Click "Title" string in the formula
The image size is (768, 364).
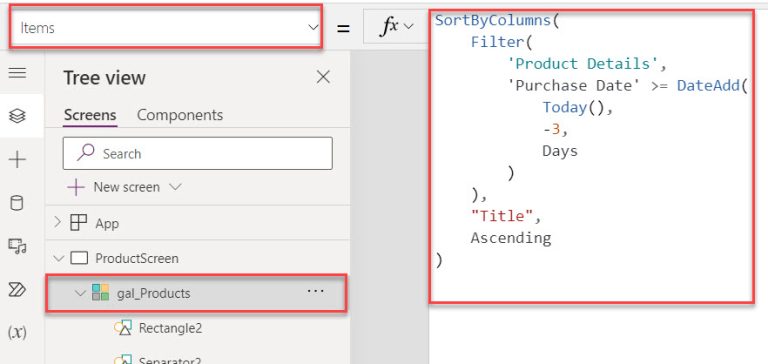[x=502, y=216]
